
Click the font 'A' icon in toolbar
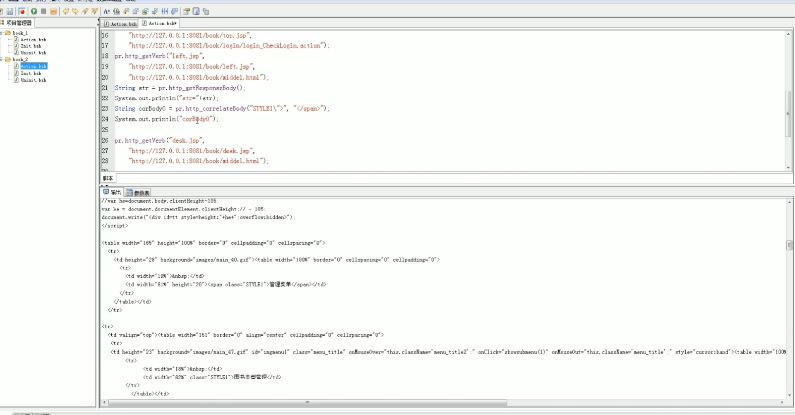pyautogui.click(x=104, y=11)
